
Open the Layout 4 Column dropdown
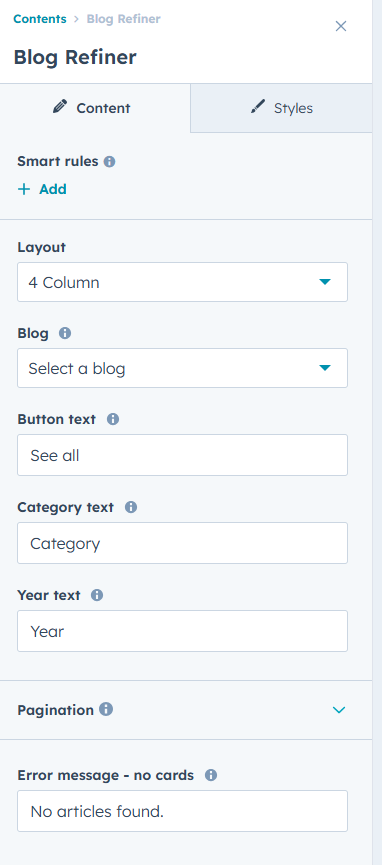[183, 282]
